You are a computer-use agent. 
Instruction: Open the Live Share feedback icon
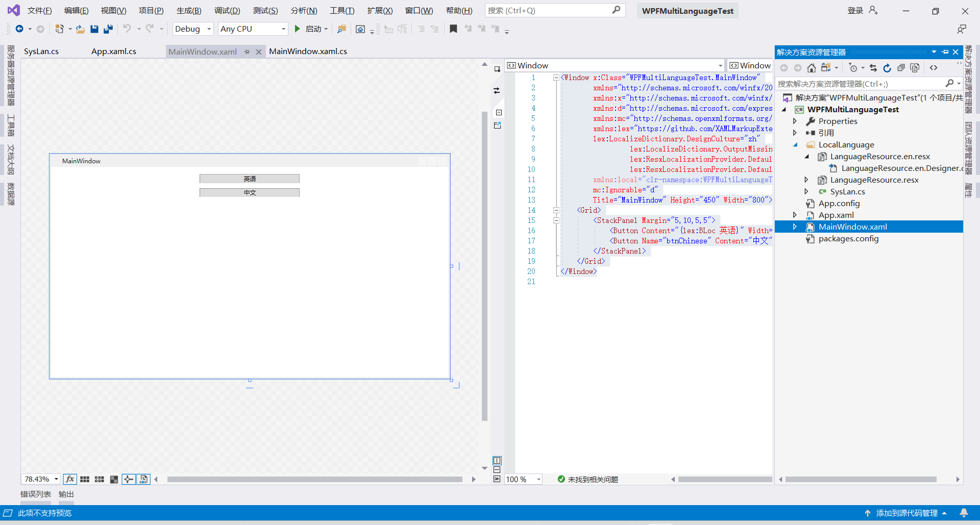tap(962, 29)
